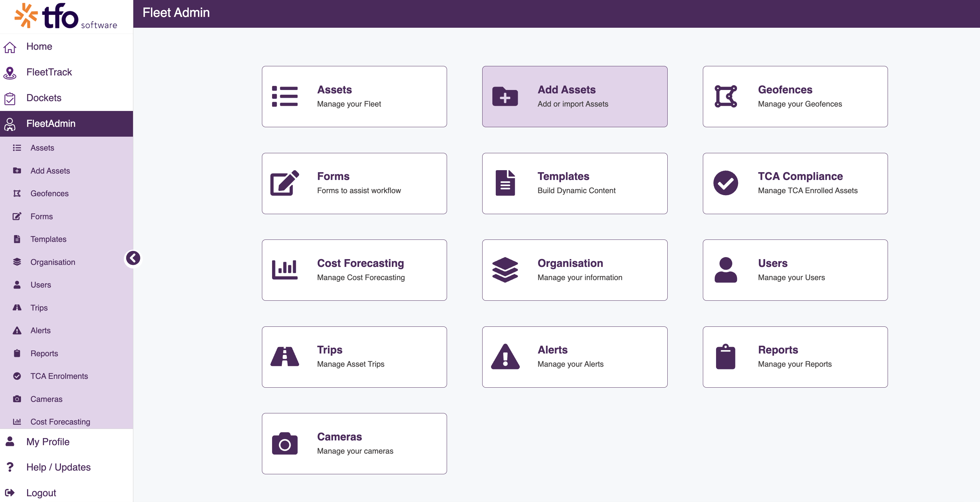Click the road icon on Trips card
The height and width of the screenshot is (502, 980).
(x=285, y=356)
